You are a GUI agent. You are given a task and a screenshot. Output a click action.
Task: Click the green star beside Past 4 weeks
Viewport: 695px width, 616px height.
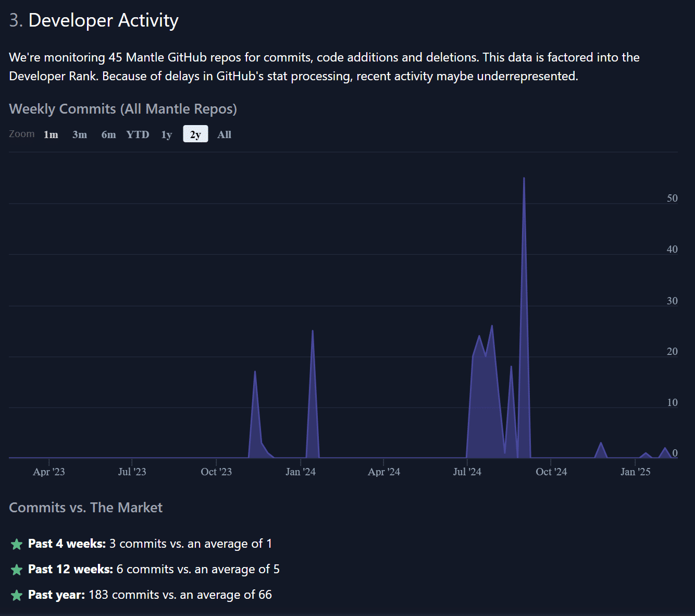[16, 544]
